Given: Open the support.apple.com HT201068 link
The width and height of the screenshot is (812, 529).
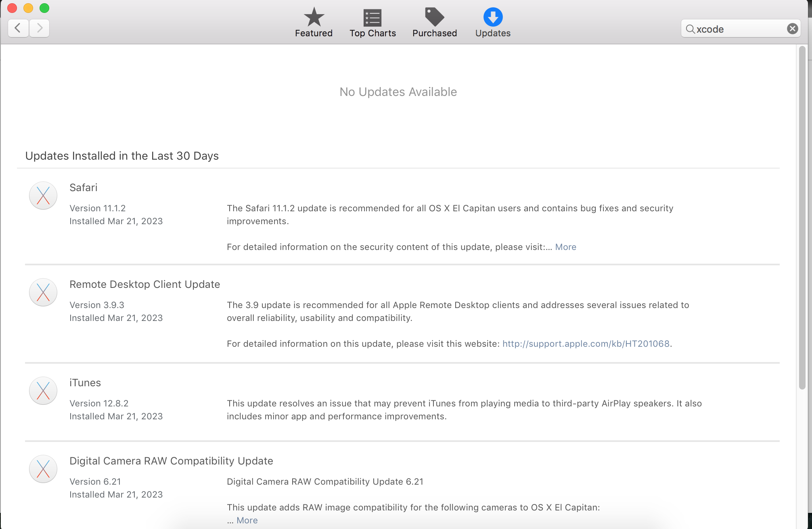Looking at the screenshot, I should tap(586, 344).
